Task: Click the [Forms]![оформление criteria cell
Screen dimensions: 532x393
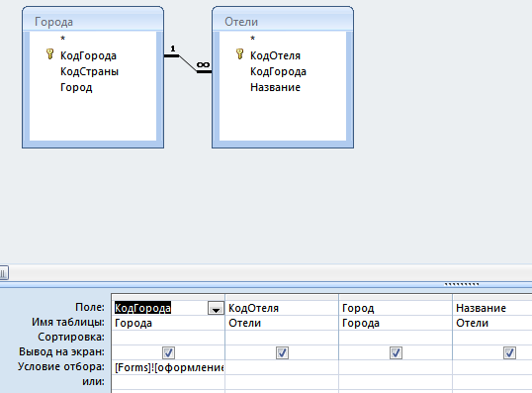Action: tap(168, 367)
